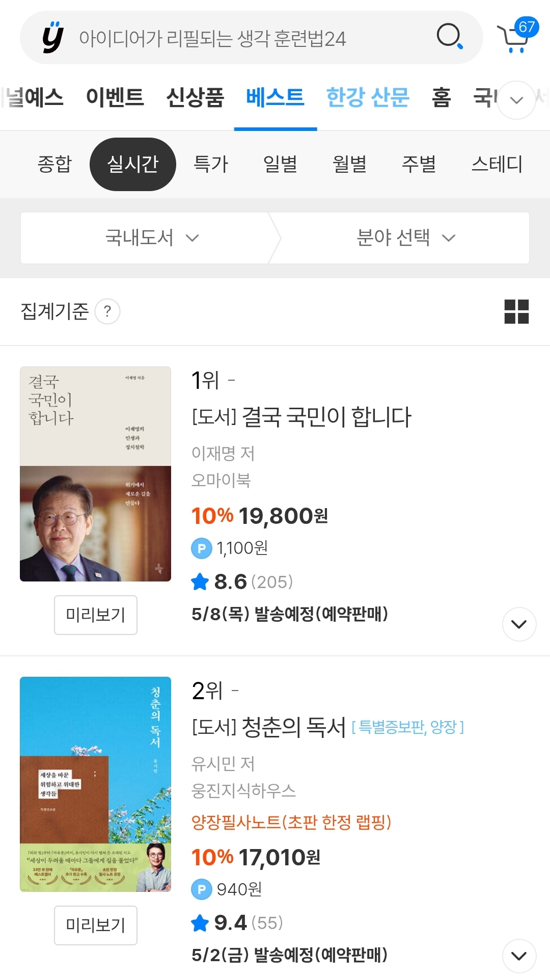The image size is (550, 980).
Task: Tap the magnifier search icon
Action: click(x=449, y=37)
